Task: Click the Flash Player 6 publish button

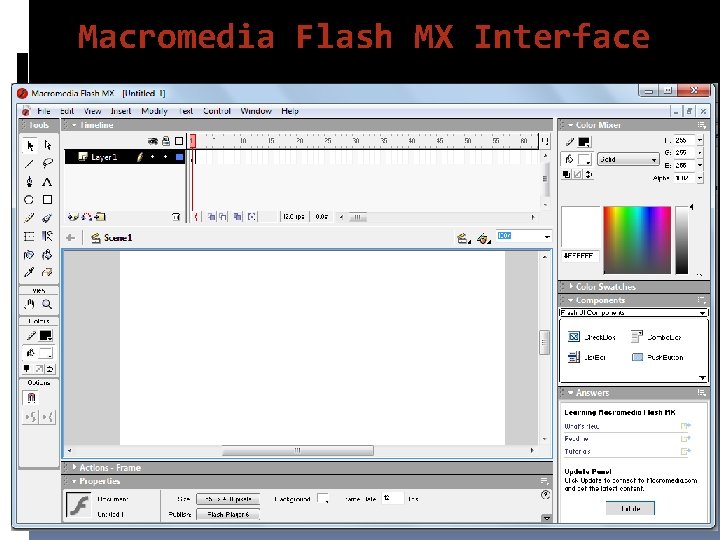Action: tap(228, 514)
